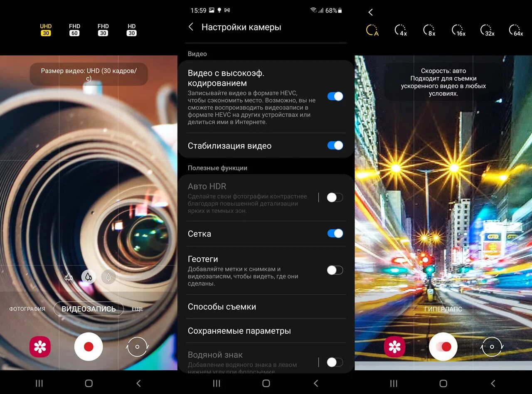Choose ultra-wide lens (three trees icon)
532x394 pixels.
point(69,277)
